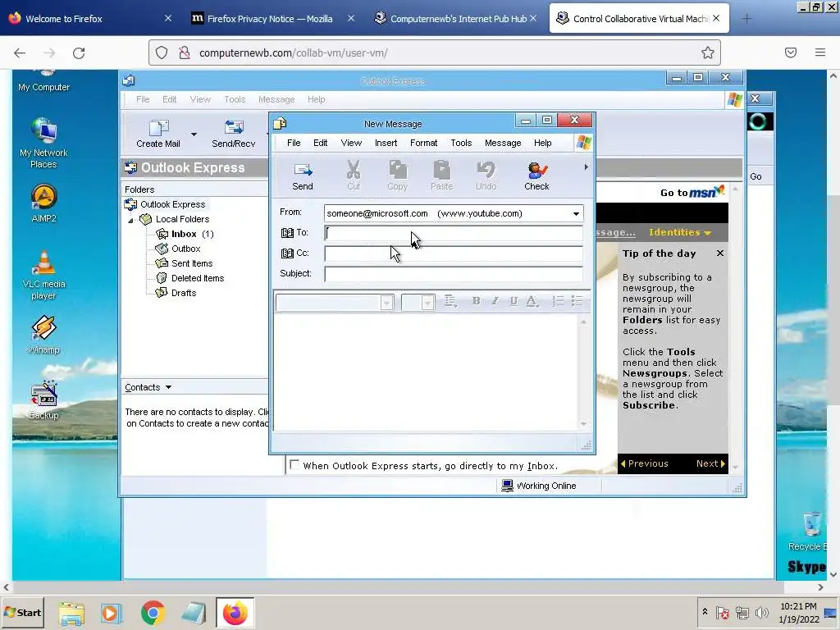The width and height of the screenshot is (840, 630).
Task: Open the Format menu in New Message
Action: (424, 143)
